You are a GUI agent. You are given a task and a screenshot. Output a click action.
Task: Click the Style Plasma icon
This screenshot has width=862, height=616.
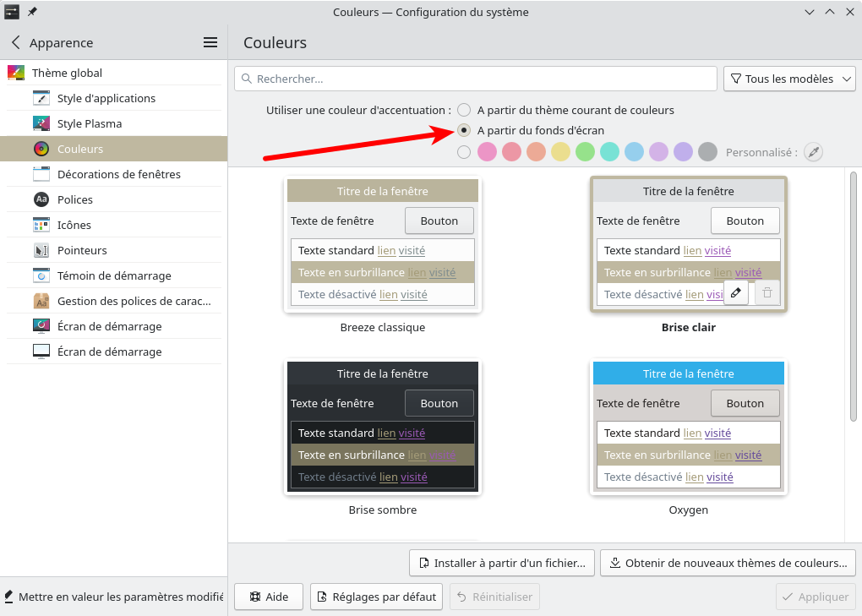(41, 123)
